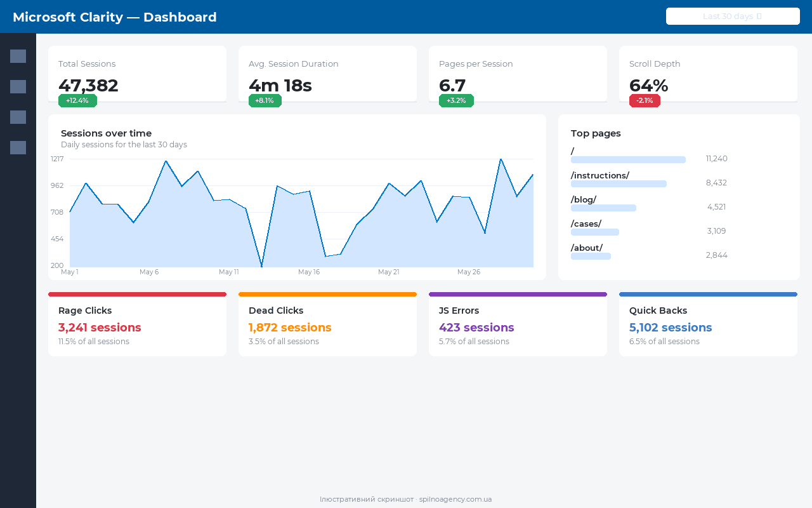Open the /cases/ page entry

point(586,224)
